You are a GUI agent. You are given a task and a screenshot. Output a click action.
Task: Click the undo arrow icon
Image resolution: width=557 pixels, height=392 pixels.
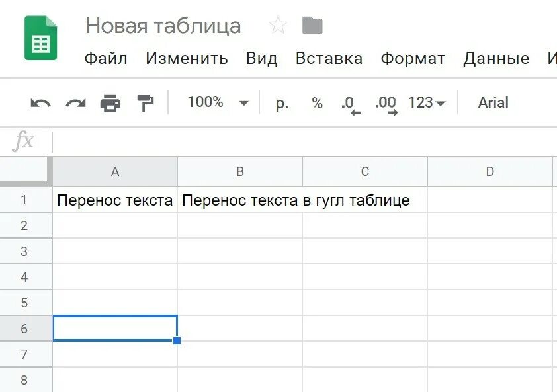point(40,103)
